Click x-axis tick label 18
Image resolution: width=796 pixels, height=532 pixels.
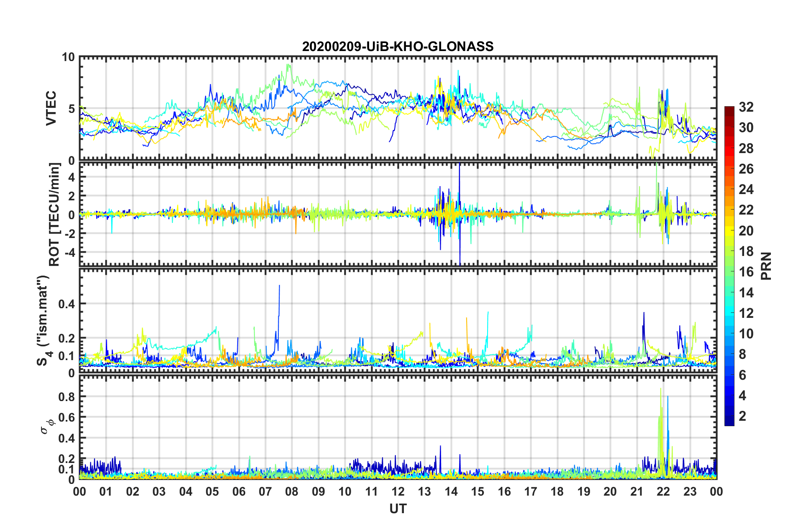tap(557, 491)
